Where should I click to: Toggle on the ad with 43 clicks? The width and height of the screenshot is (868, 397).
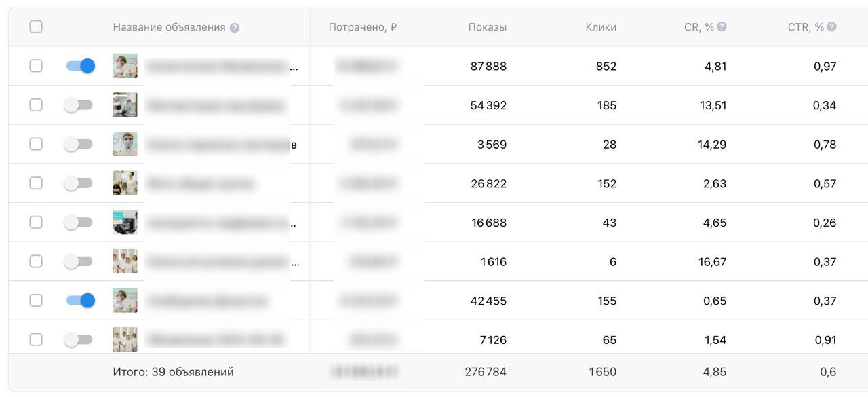click(78, 223)
